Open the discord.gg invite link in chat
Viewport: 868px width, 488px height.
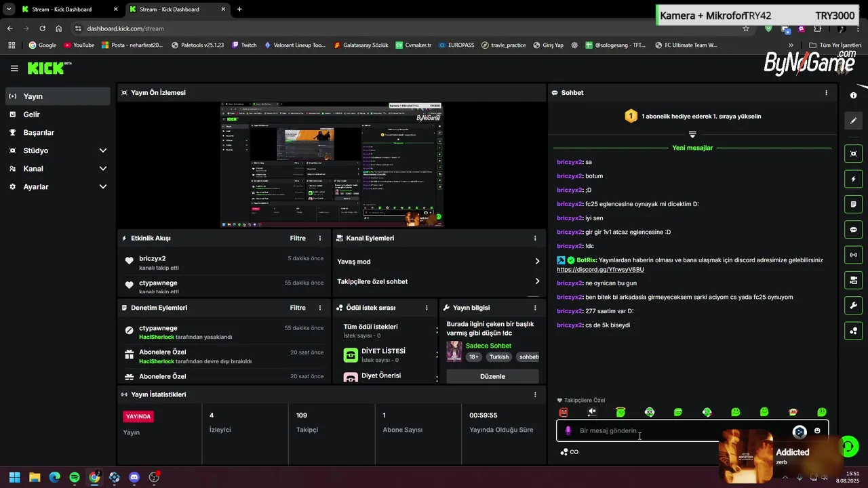(x=600, y=270)
